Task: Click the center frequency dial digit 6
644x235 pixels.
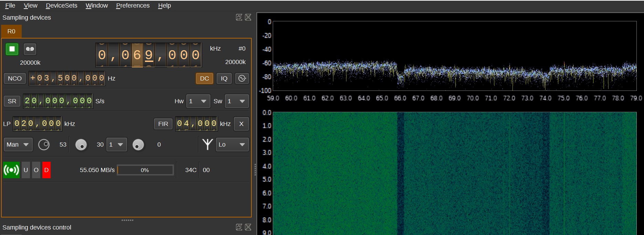Action: [x=137, y=55]
